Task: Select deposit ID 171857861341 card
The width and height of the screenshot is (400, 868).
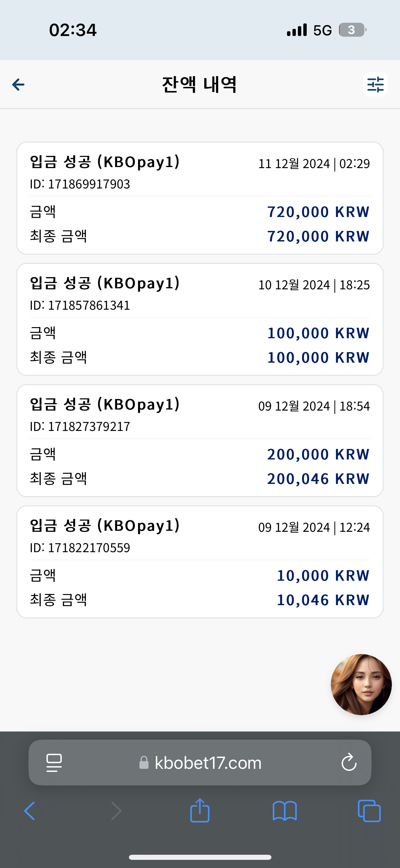Action: point(200,319)
